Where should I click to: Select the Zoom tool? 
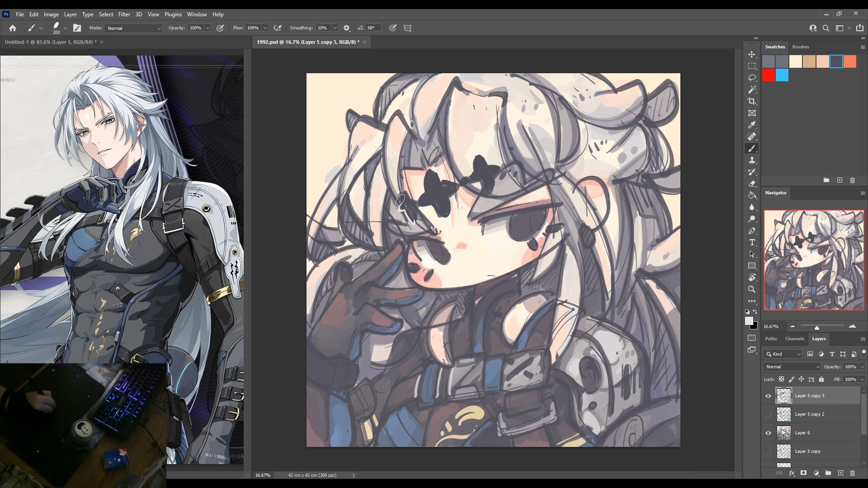tap(752, 289)
